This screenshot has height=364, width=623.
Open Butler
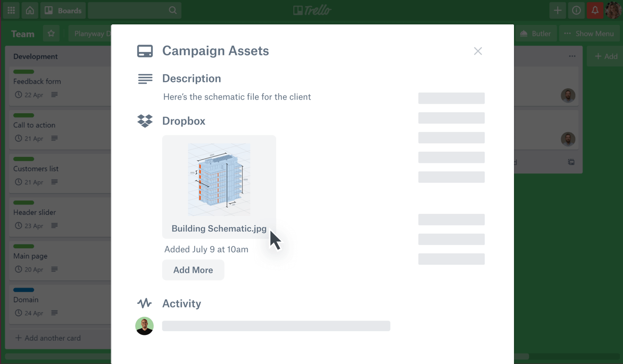[x=535, y=33]
